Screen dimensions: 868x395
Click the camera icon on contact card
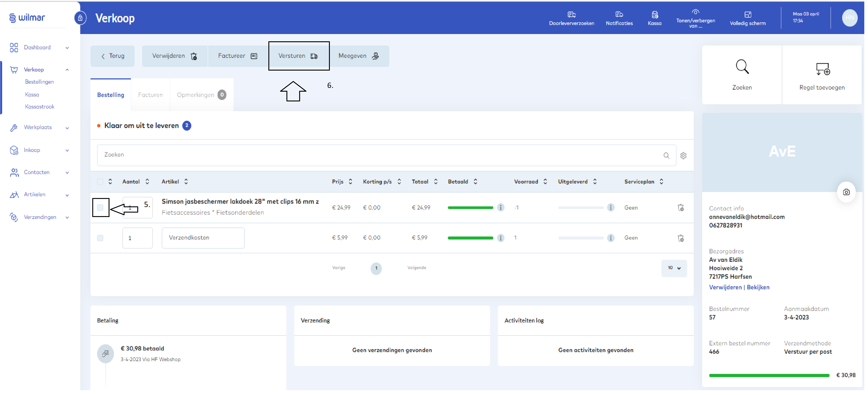coord(849,193)
